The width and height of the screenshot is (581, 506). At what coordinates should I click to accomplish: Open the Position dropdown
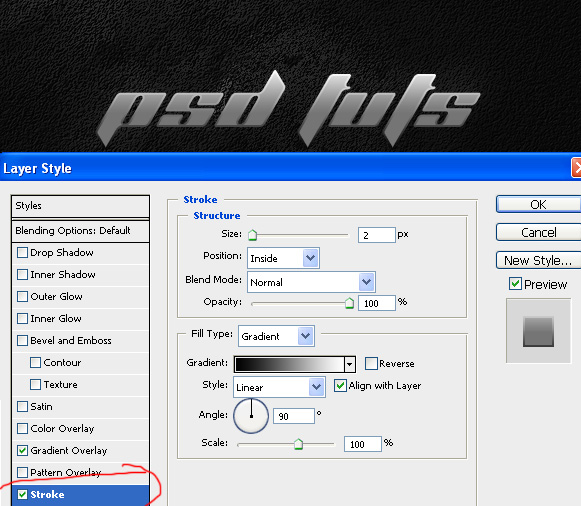pyautogui.click(x=283, y=258)
